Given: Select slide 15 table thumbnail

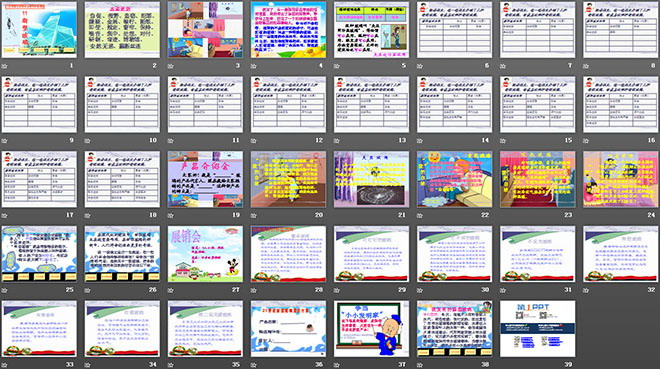Looking at the screenshot, I should coord(538,104).
